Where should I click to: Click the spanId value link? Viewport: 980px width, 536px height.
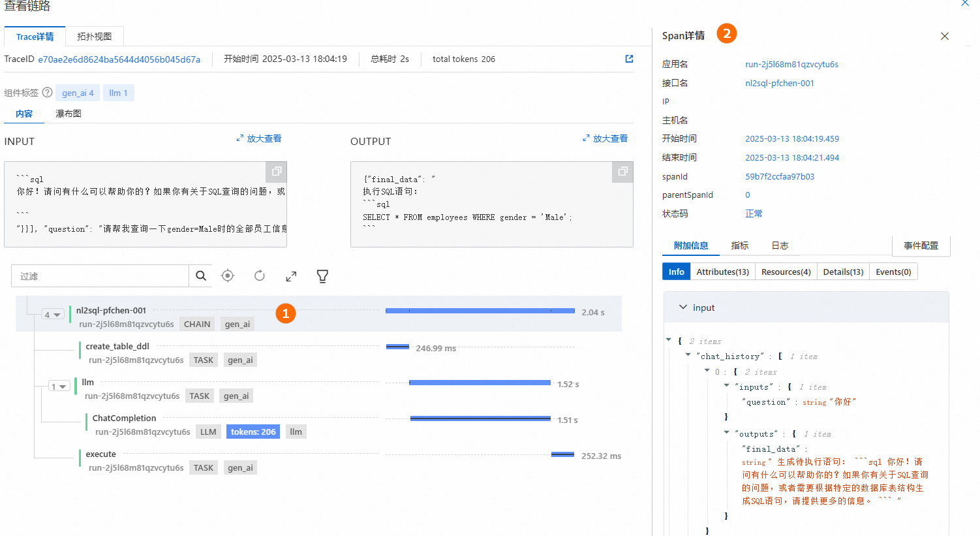[x=780, y=177]
